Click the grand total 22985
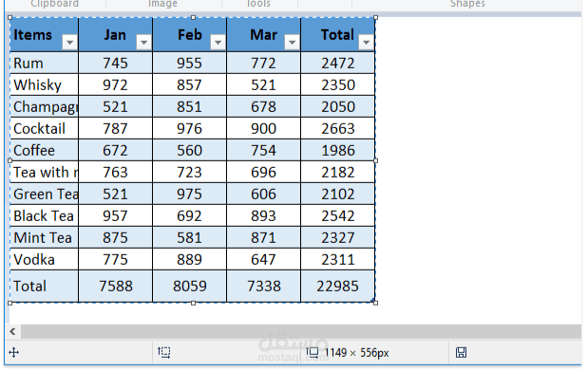Viewport: 588px width, 371px height. click(x=337, y=286)
